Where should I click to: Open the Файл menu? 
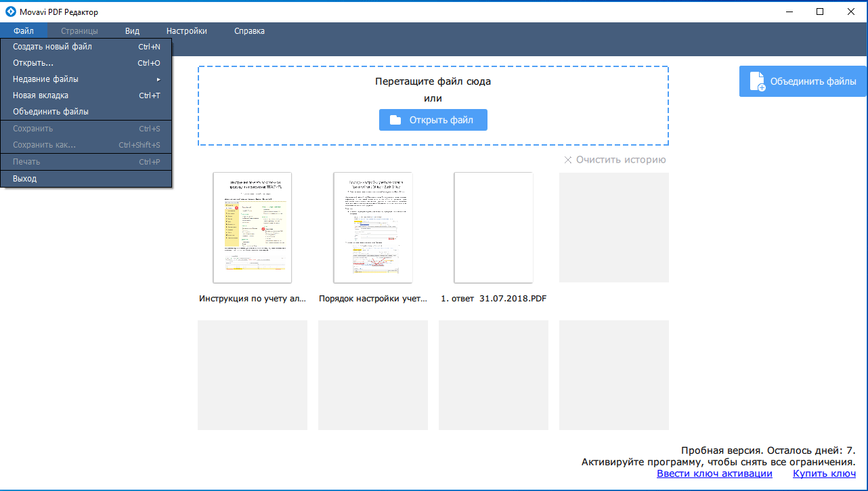tap(24, 30)
